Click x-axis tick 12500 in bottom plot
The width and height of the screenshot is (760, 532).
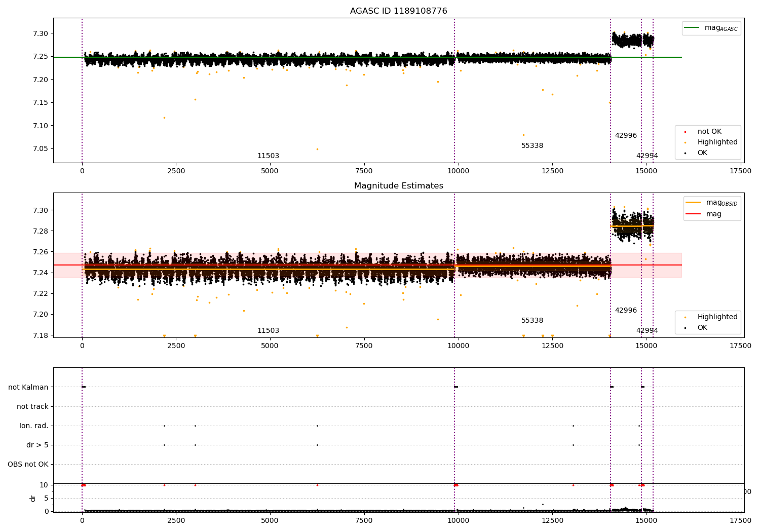click(552, 520)
